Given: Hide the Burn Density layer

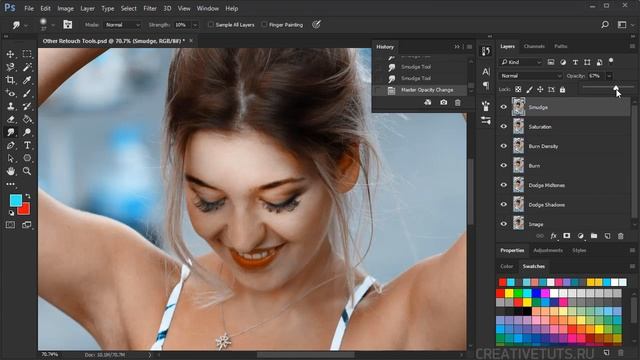Looking at the screenshot, I should click(504, 146).
